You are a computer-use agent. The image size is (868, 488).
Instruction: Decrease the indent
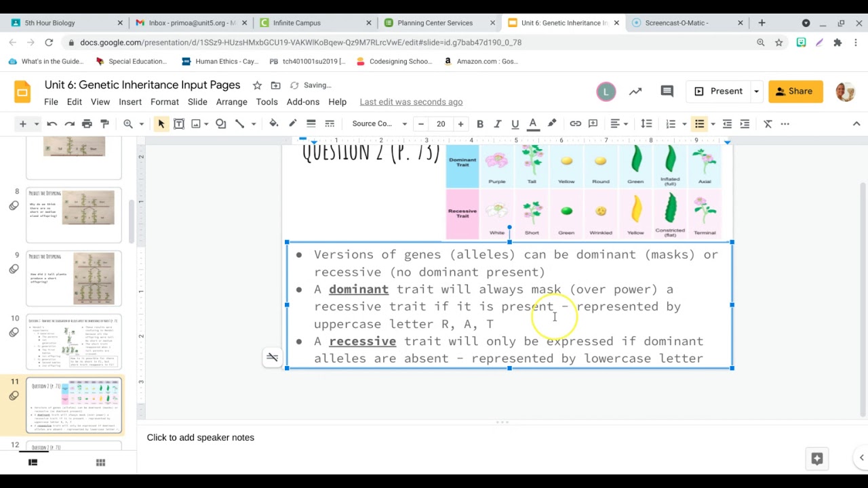[727, 124]
